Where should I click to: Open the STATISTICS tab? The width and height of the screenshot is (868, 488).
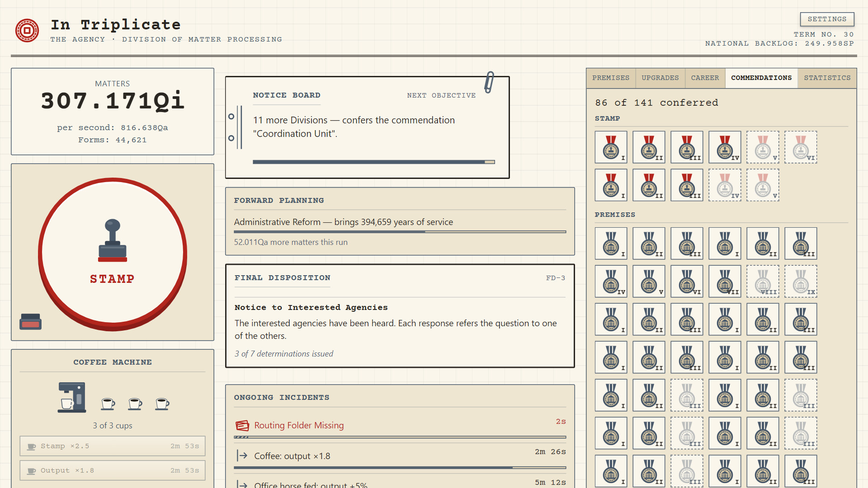coord(827,78)
